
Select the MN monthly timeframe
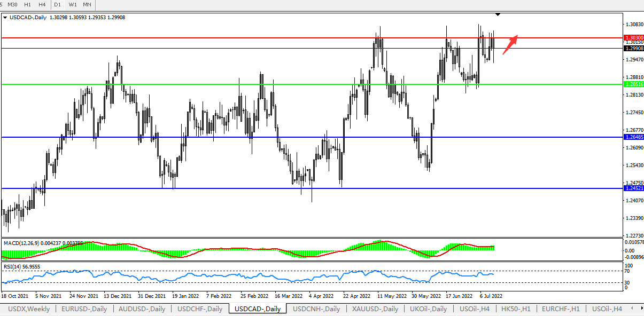click(x=87, y=5)
